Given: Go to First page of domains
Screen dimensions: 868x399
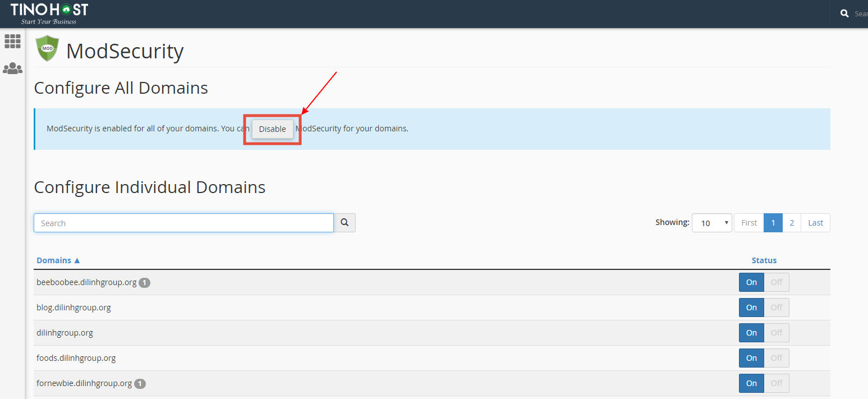Looking at the screenshot, I should pos(749,223).
